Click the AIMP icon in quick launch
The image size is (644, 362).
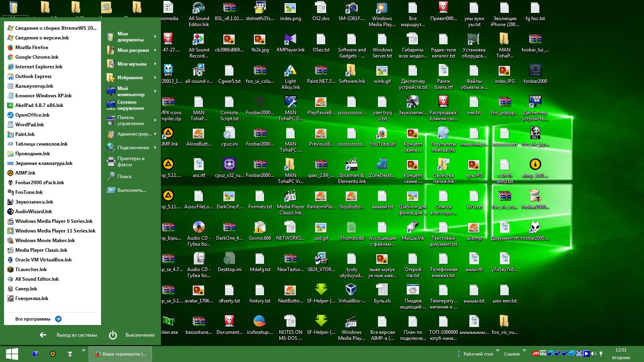point(52,354)
